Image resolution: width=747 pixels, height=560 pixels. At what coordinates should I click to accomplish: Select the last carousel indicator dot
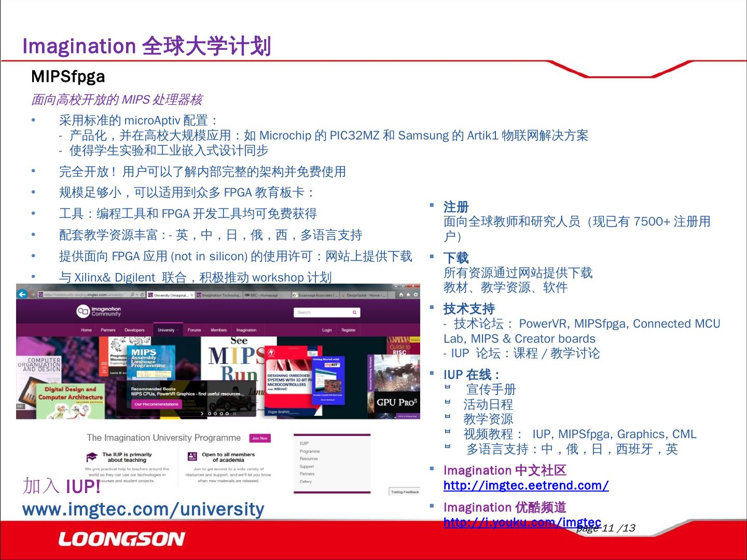[x=227, y=414]
